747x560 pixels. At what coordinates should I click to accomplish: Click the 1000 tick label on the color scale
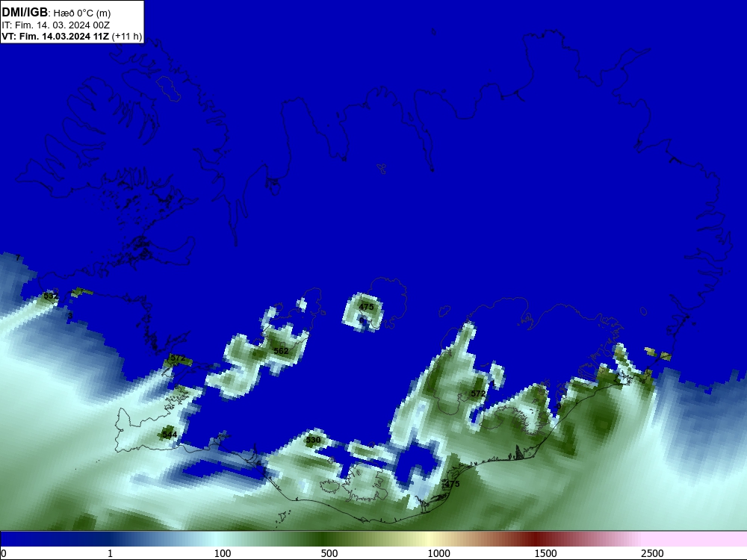pyautogui.click(x=438, y=553)
